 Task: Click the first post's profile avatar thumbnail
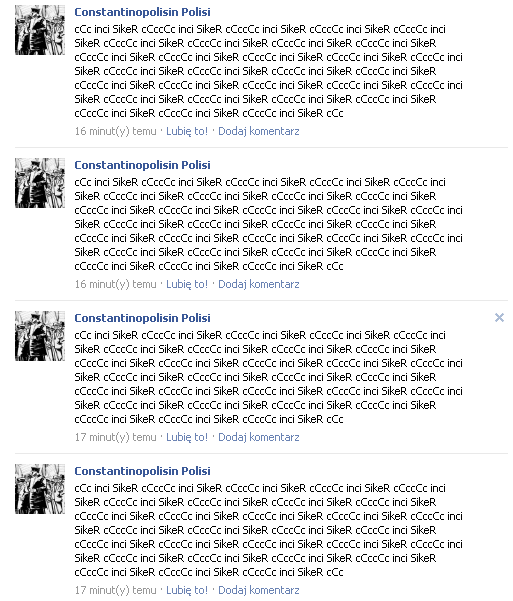40,30
